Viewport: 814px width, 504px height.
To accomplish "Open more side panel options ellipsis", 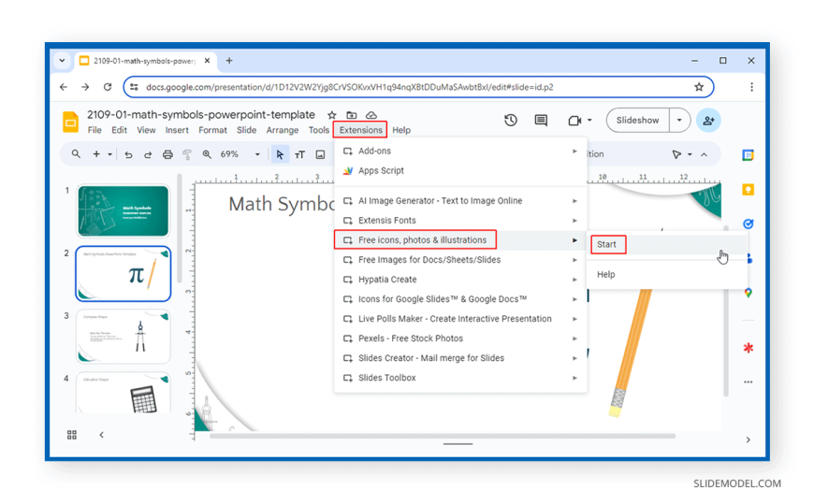I will coord(749,382).
